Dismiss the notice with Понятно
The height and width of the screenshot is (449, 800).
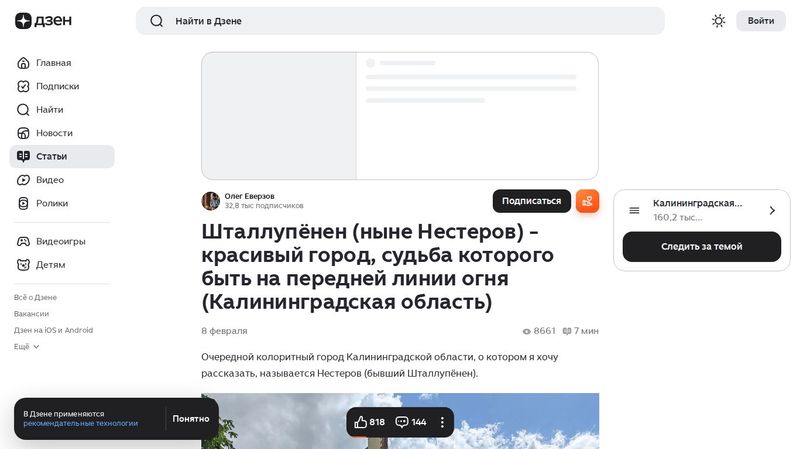[190, 418]
